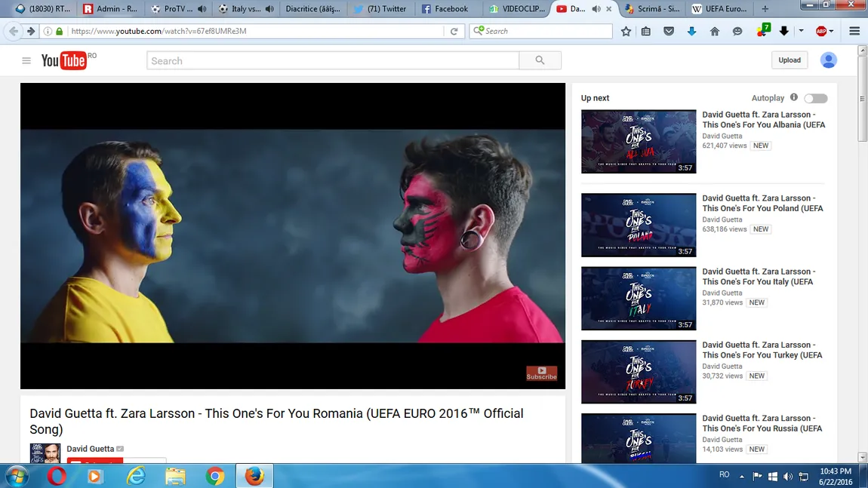868x488 pixels.
Task: Click the main video player
Action: [293, 235]
